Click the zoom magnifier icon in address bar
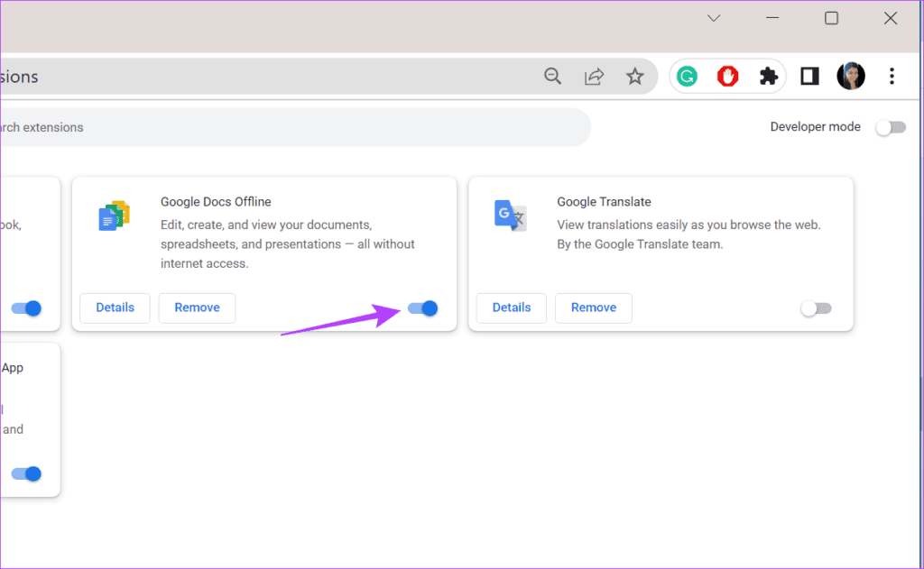Image resolution: width=924 pixels, height=569 pixels. tap(552, 76)
